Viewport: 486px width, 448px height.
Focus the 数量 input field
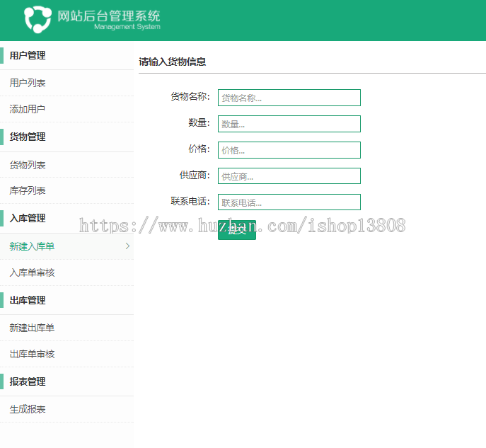tap(289, 124)
